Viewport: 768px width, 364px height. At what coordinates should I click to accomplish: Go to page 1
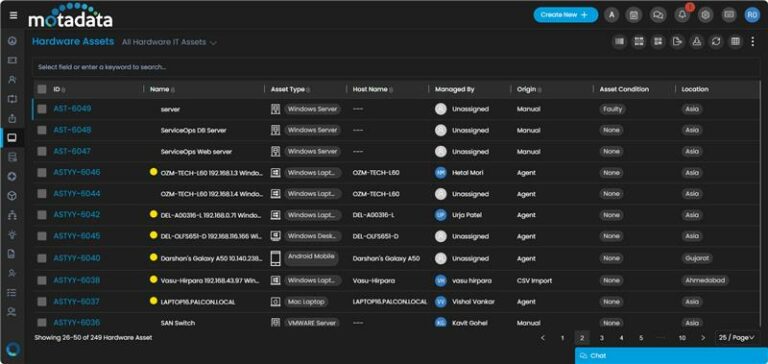[562, 338]
